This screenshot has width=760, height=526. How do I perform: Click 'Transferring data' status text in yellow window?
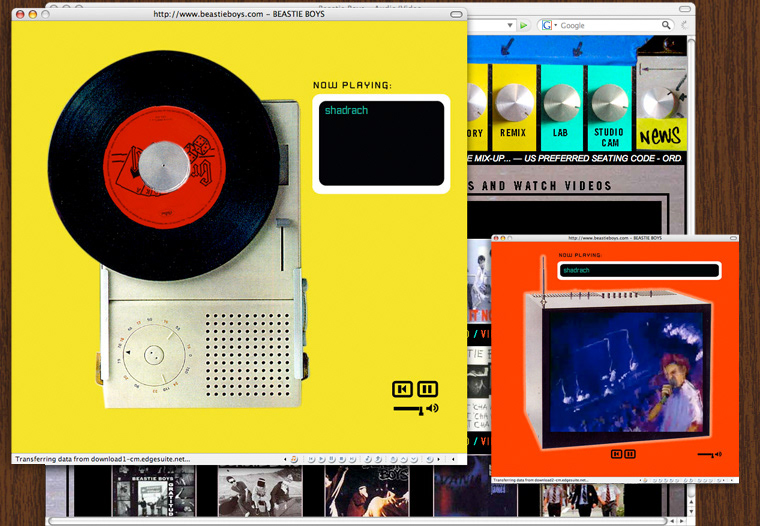(103, 459)
